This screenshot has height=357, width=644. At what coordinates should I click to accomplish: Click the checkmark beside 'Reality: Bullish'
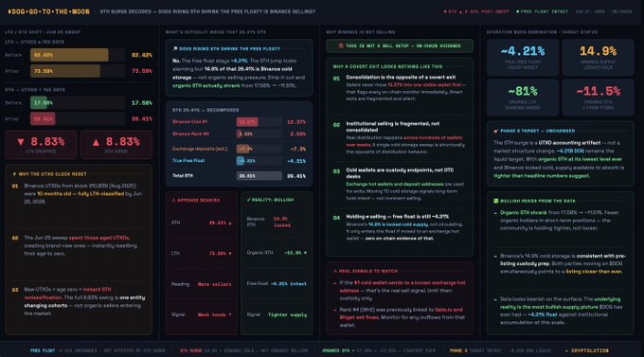click(248, 200)
